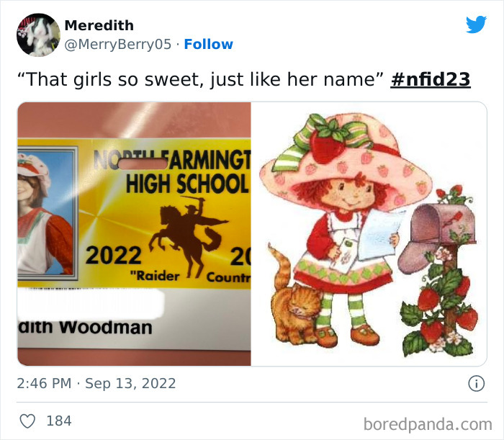Screen dimensions: 504x440
Task: Follow the MerryBerry05 account
Action: (x=208, y=44)
